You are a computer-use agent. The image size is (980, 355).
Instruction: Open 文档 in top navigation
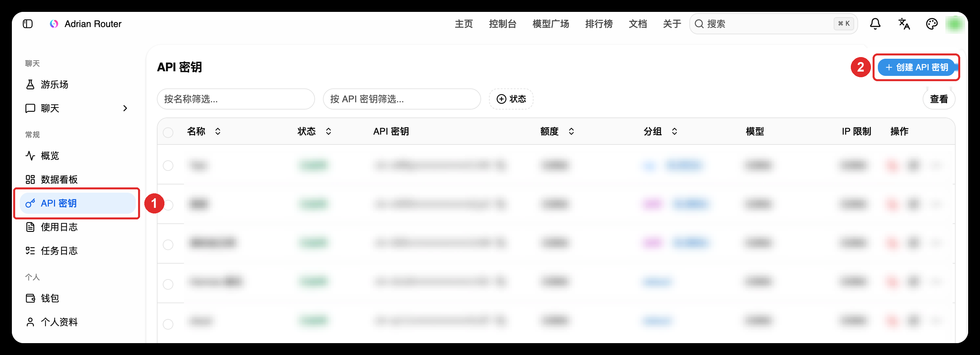(638, 24)
